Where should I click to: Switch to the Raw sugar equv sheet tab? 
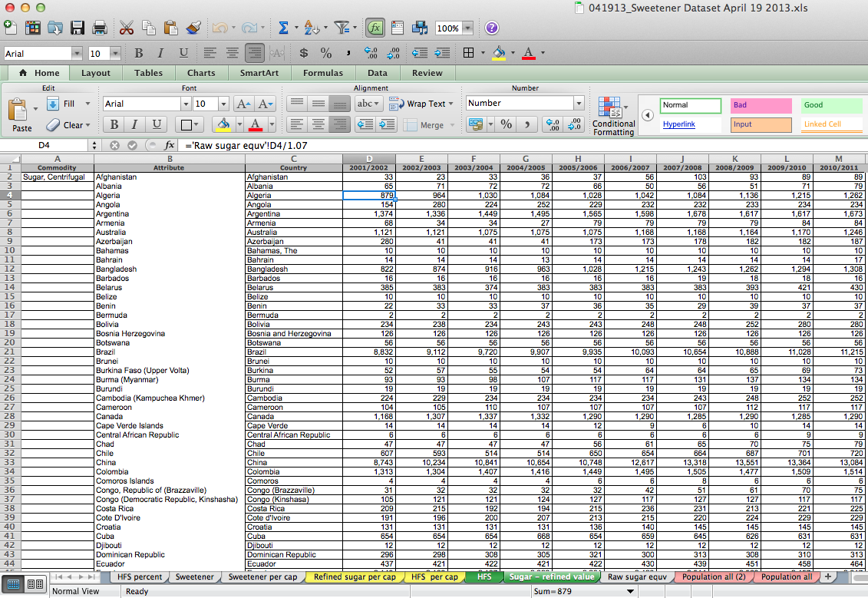(637, 577)
